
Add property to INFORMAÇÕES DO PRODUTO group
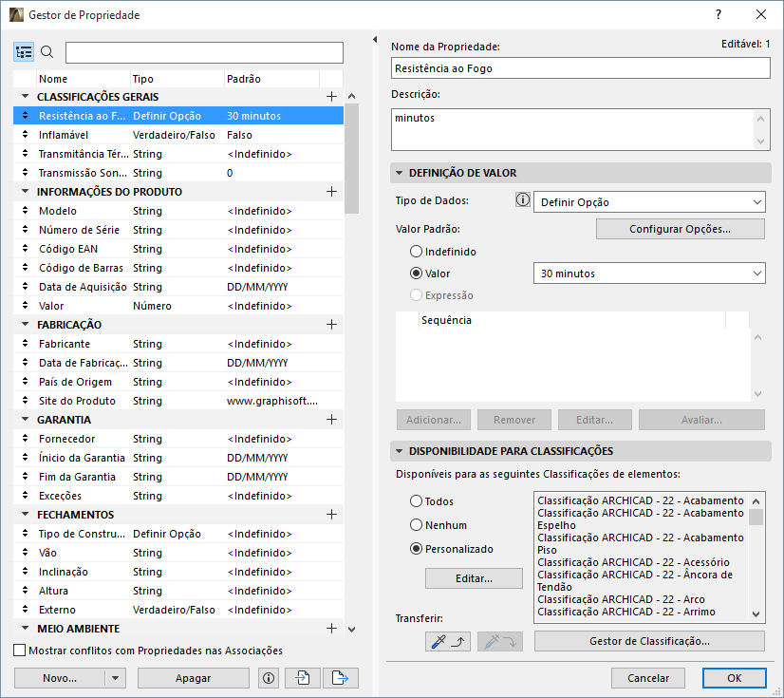[x=331, y=192]
